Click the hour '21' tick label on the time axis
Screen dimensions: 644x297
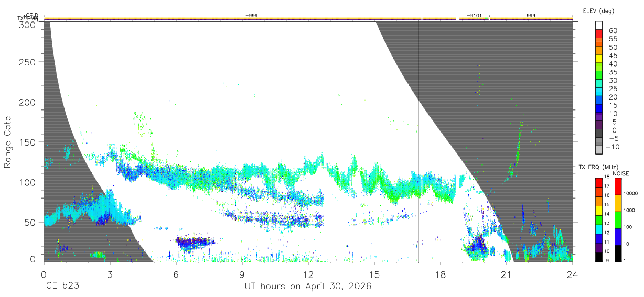click(506, 274)
